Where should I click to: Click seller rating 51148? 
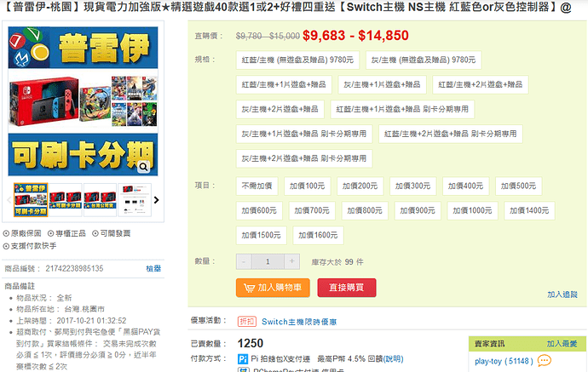519,361
